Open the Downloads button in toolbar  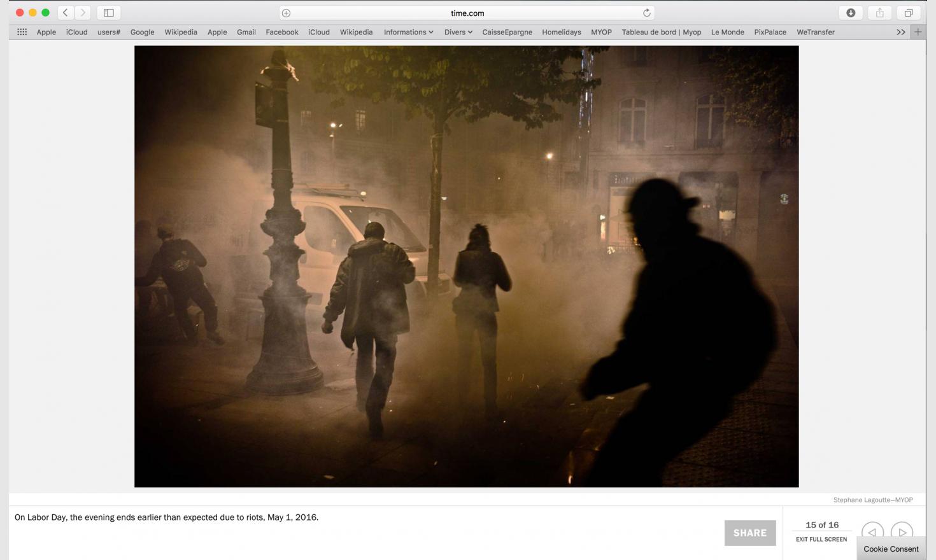(851, 13)
